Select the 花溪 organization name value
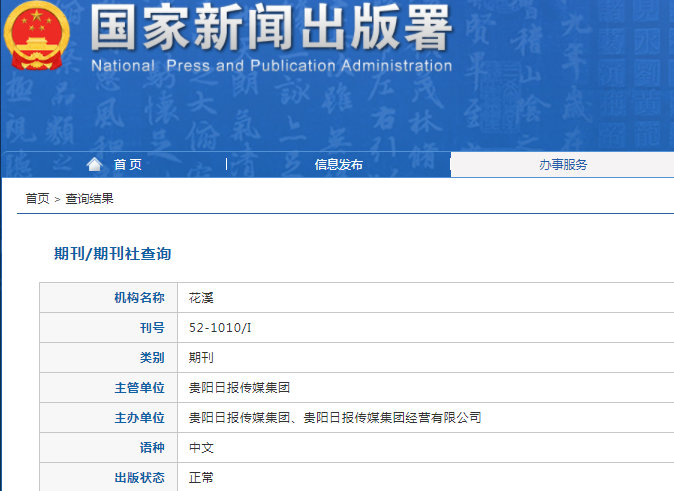 pyautogui.click(x=201, y=298)
